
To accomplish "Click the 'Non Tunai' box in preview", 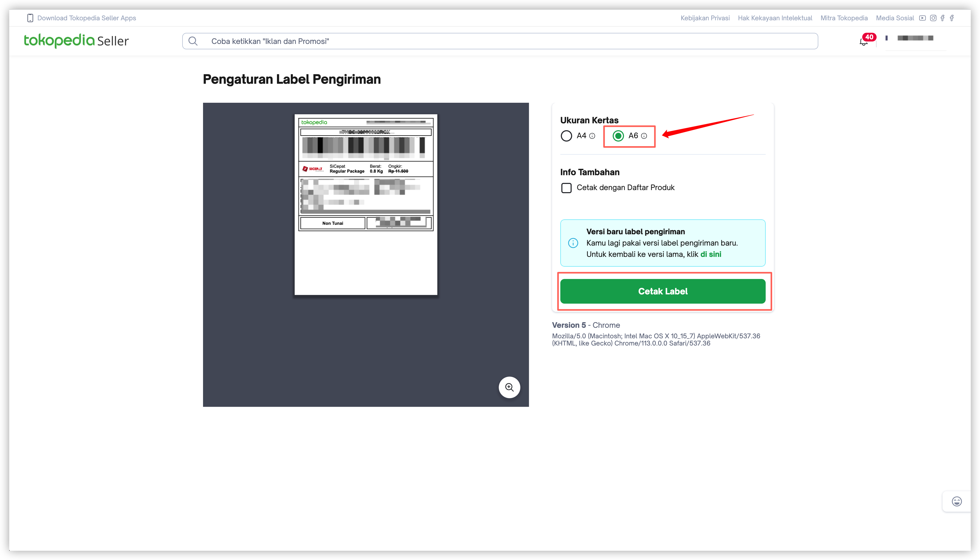I will 332,223.
